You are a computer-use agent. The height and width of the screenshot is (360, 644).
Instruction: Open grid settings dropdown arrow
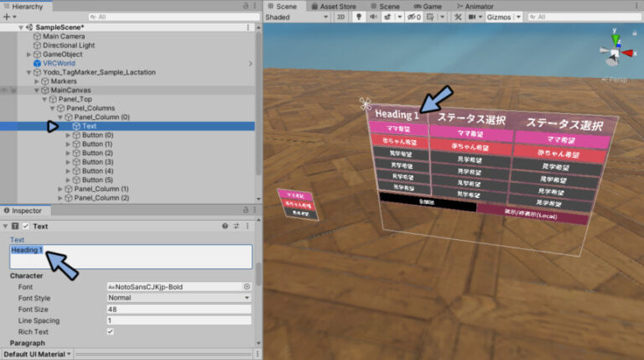pyautogui.click(x=443, y=17)
